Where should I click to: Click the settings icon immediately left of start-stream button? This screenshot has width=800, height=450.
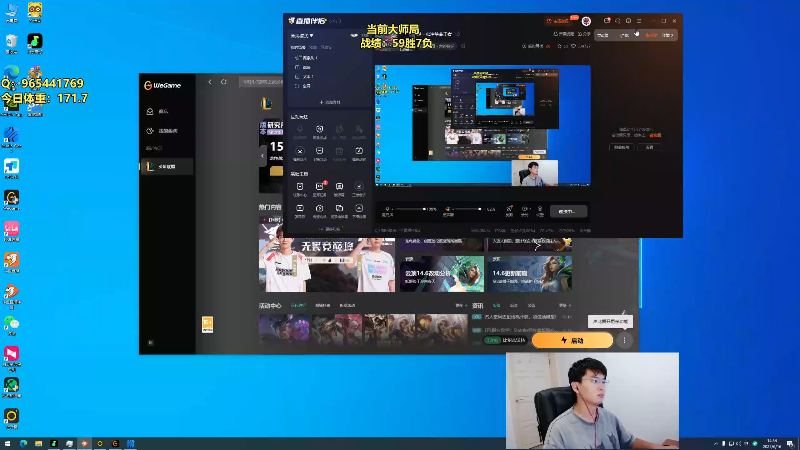(x=540, y=211)
